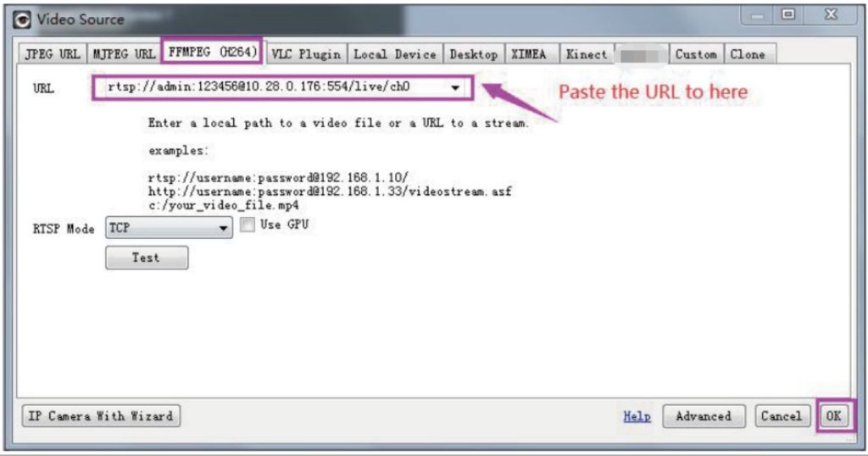Open the RTSP Mode dropdown
The height and width of the screenshot is (456, 868).
[168, 228]
